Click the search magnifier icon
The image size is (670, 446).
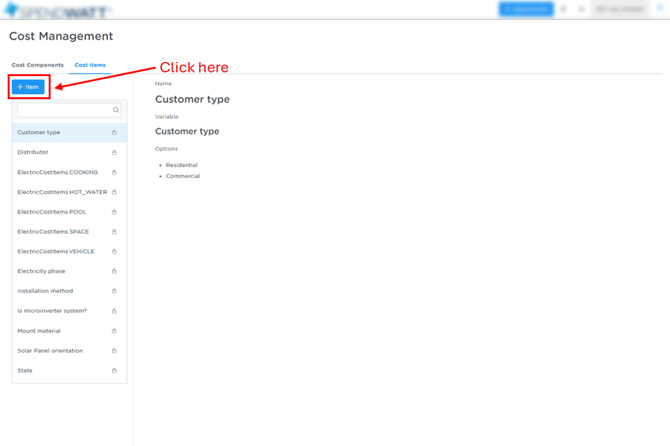(x=116, y=110)
